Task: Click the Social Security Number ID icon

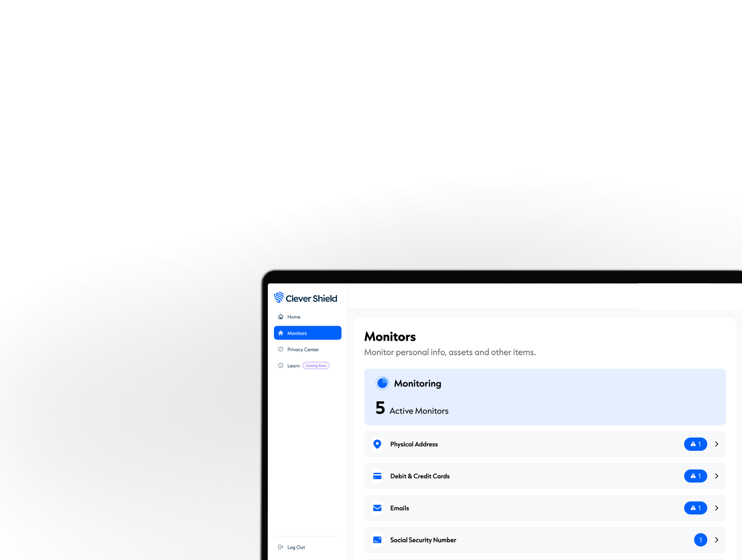Action: (x=378, y=540)
